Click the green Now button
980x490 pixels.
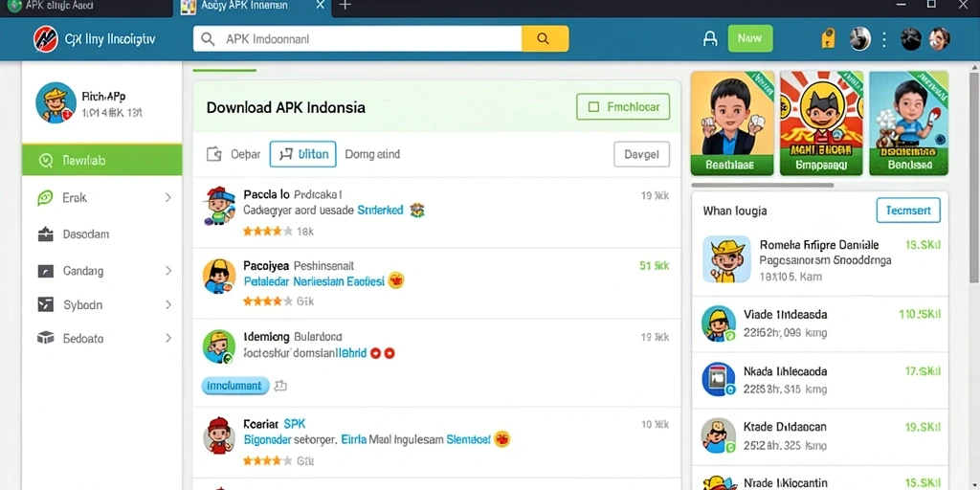(x=750, y=38)
